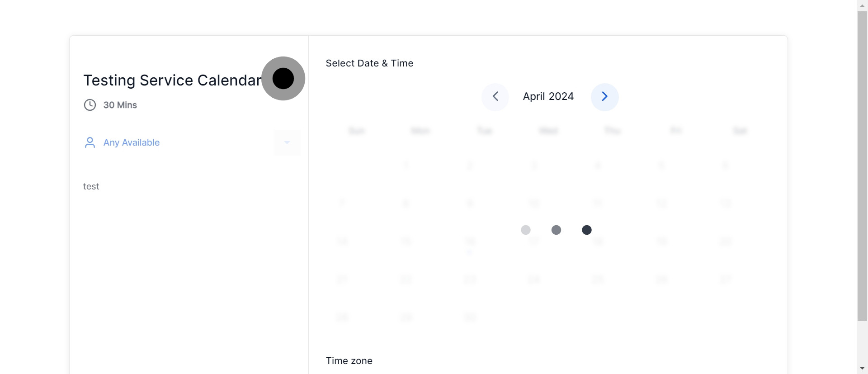
Task: Open the Any Available selector
Action: [132, 142]
